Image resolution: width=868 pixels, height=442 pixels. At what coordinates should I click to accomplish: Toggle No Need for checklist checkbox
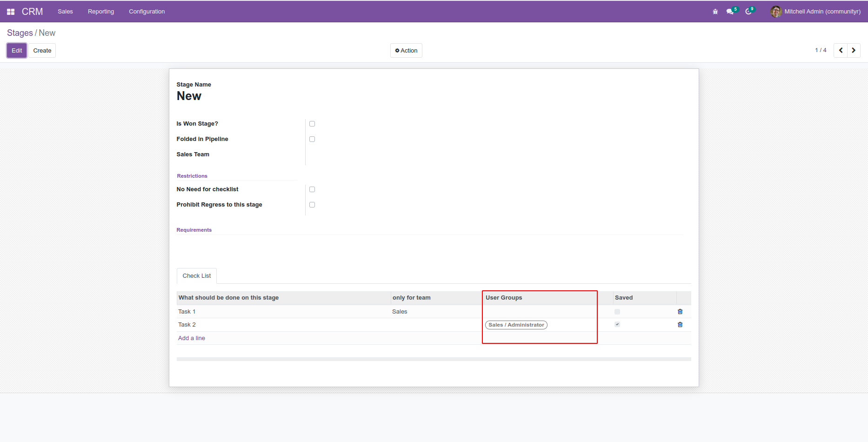coord(312,189)
